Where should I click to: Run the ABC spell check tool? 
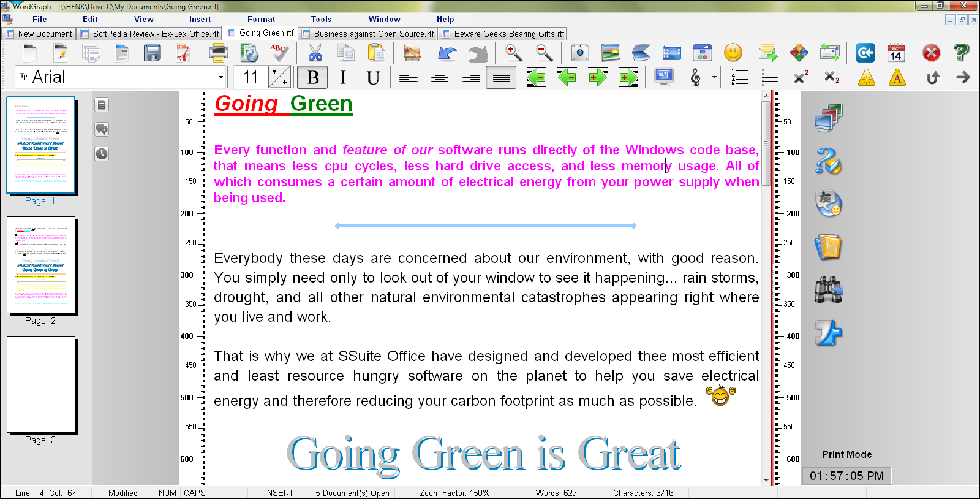point(280,53)
